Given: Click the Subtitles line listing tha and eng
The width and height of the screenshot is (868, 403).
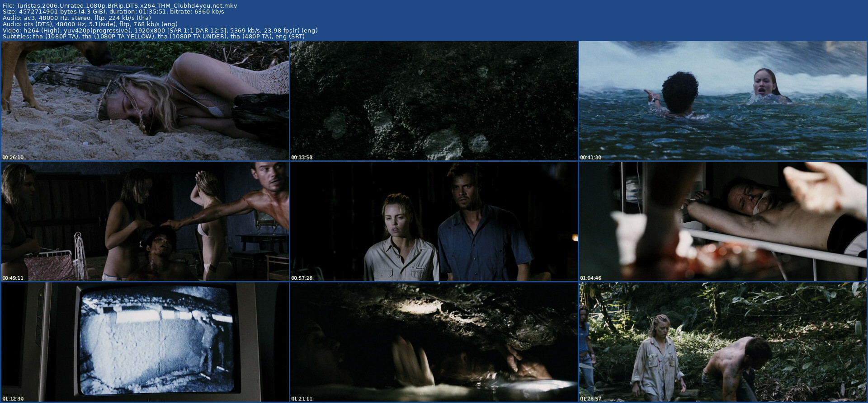Looking at the screenshot, I should pyautogui.click(x=154, y=37).
